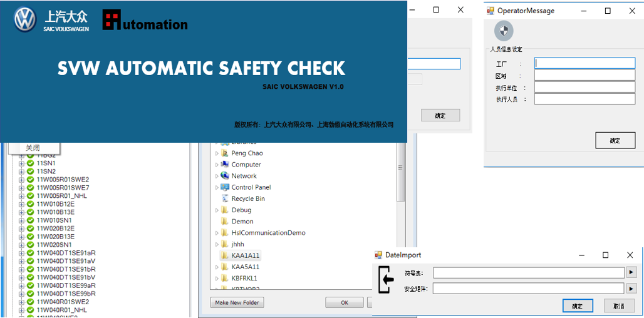Select the 11W040DT1SE91bV tree item
The image size is (644, 318).
(x=66, y=277)
